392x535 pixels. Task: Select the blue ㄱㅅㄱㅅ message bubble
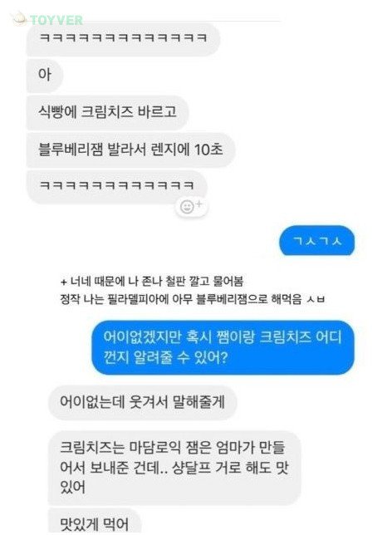[317, 241]
